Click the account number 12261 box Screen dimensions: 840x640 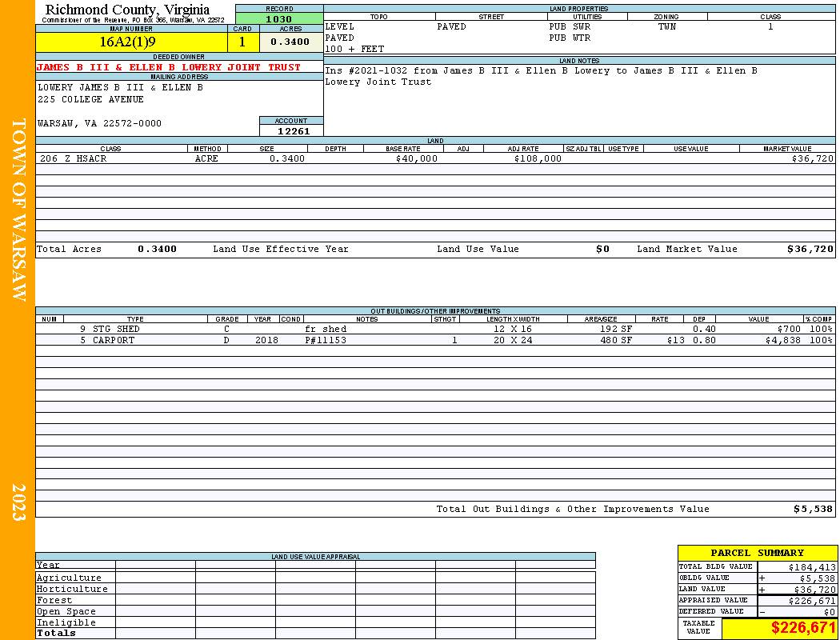291,130
